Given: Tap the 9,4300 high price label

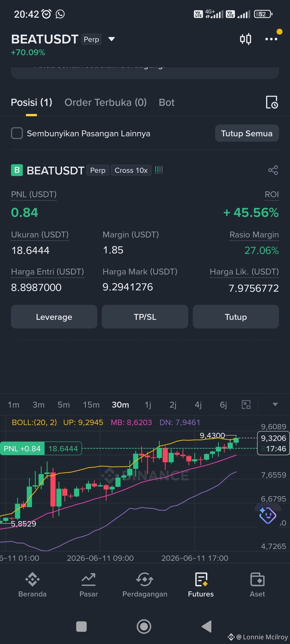Looking at the screenshot, I should [212, 435].
